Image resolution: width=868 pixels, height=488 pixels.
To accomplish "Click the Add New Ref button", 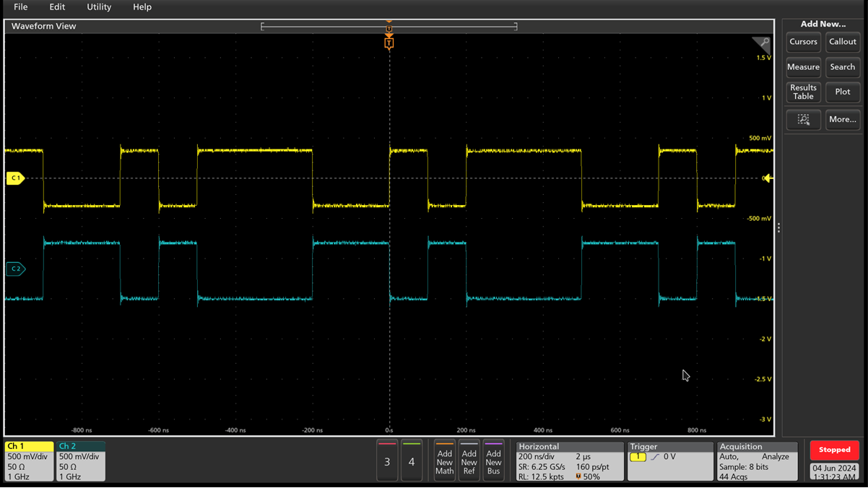I will [x=469, y=460].
